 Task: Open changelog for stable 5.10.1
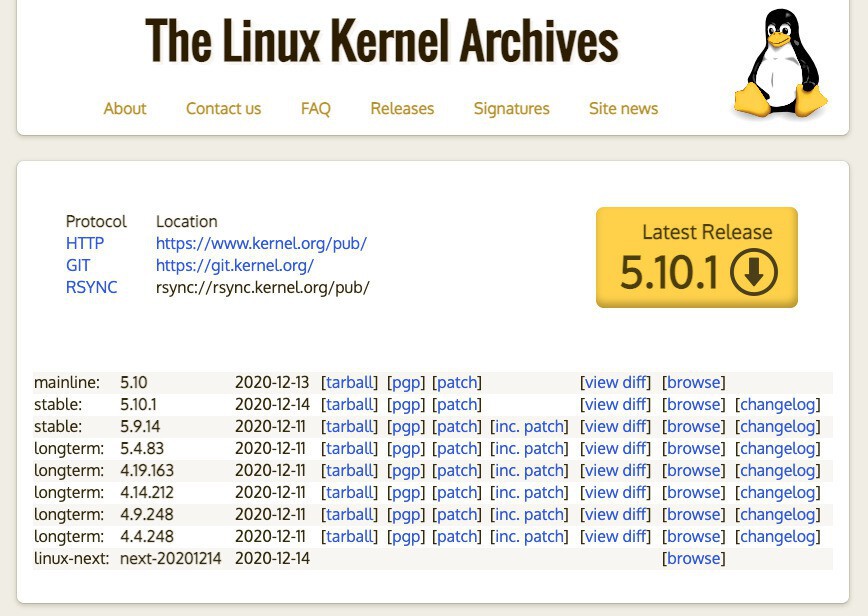(x=778, y=405)
